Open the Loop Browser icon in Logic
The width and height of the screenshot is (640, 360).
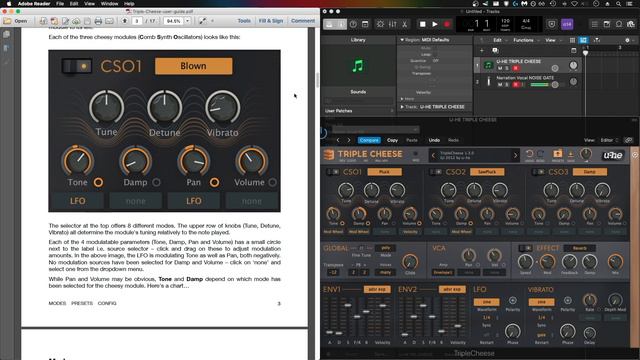[x=619, y=24]
